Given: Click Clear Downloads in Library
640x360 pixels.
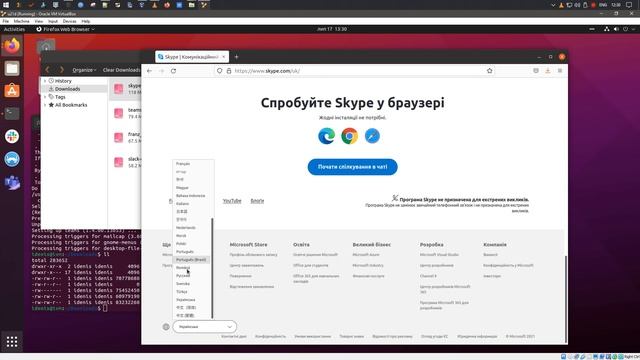Looking at the screenshot, I should coord(121,70).
